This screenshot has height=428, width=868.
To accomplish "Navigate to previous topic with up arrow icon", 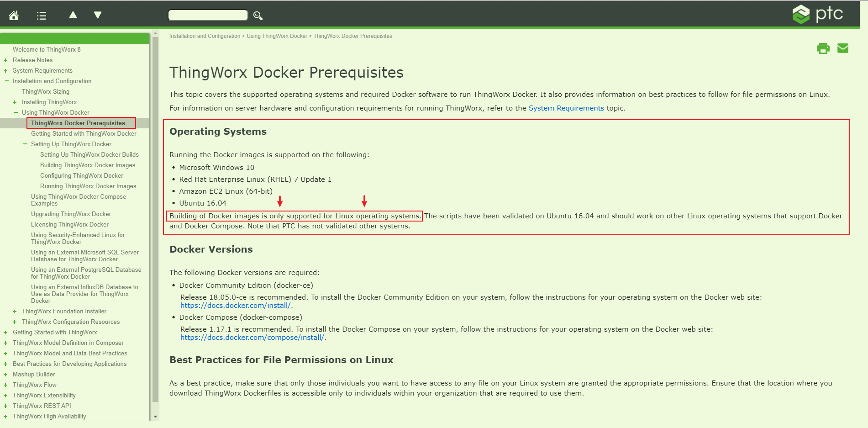I will pyautogui.click(x=73, y=15).
